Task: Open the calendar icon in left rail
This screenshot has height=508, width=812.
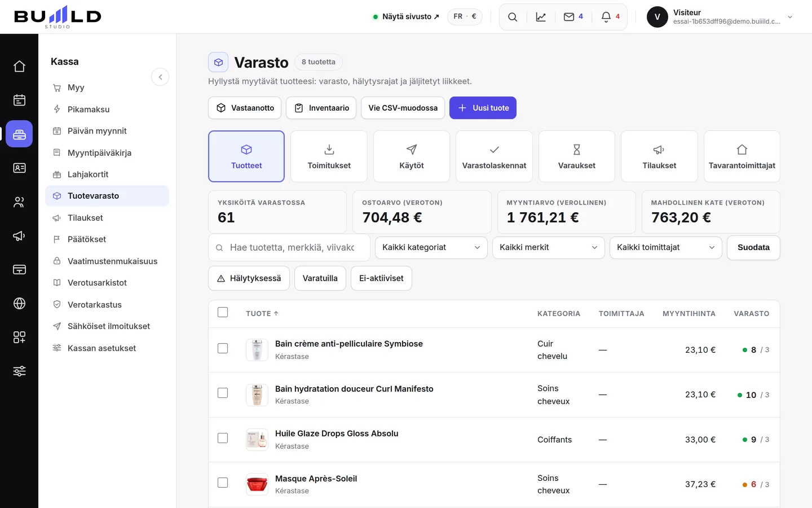Action: click(19, 100)
